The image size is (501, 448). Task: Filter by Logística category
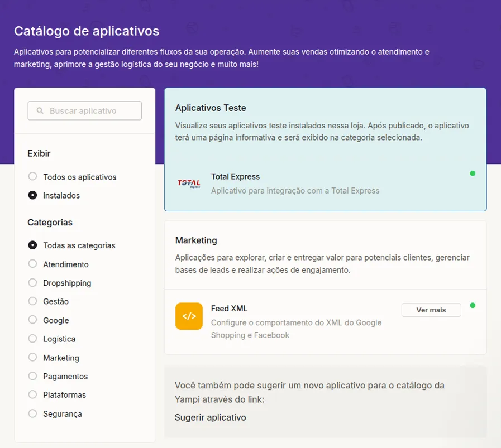click(x=32, y=339)
